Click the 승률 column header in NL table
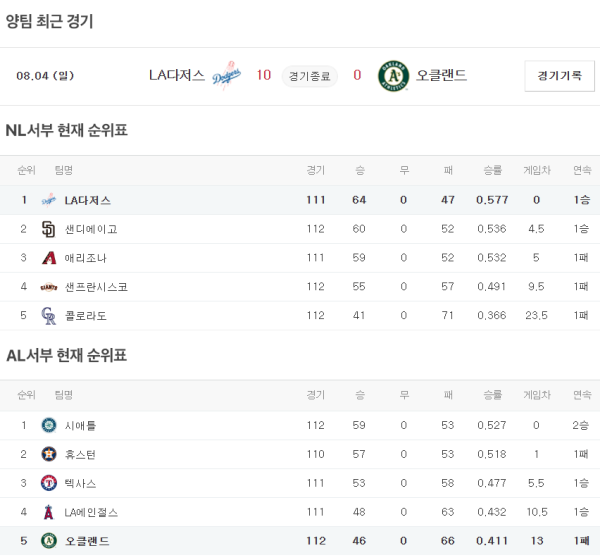600x560 pixels. point(492,170)
